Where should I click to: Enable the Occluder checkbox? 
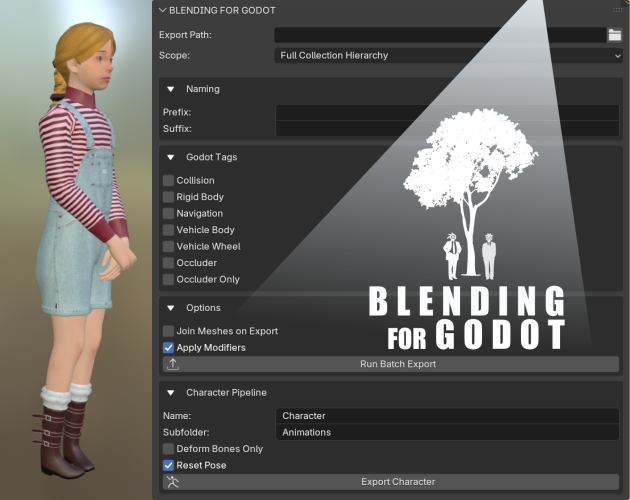pyautogui.click(x=168, y=263)
